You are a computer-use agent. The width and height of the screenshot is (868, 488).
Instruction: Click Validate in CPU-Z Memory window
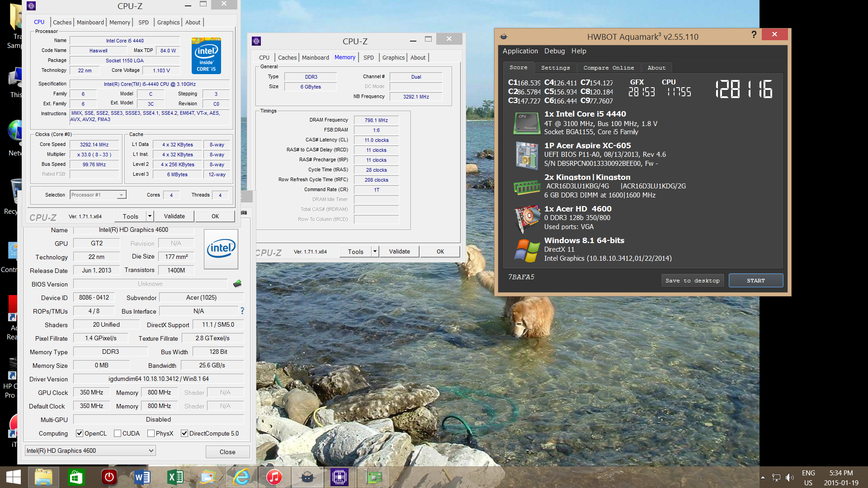click(400, 251)
